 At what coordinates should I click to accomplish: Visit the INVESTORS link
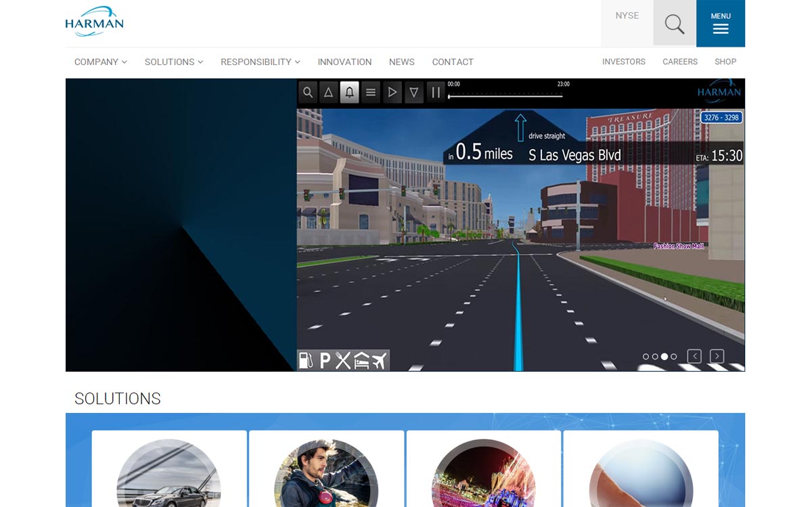coord(624,62)
